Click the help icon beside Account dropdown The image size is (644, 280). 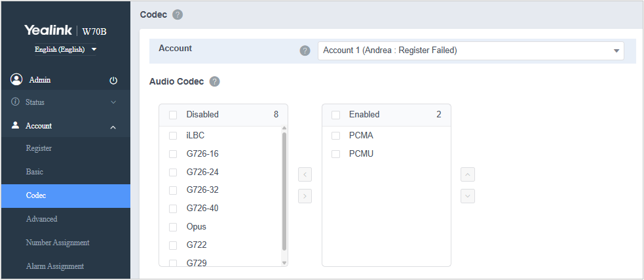point(305,51)
